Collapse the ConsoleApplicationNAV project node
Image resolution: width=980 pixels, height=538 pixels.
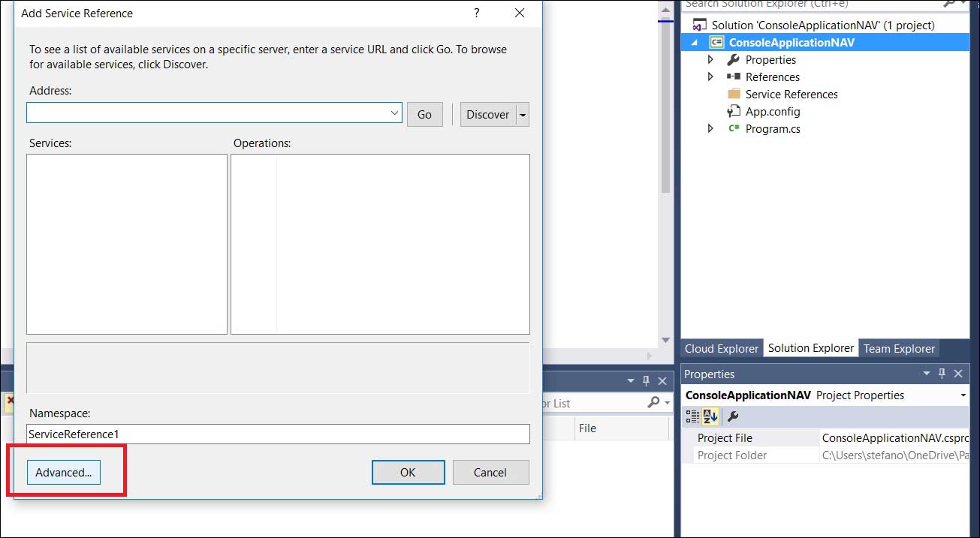[695, 43]
